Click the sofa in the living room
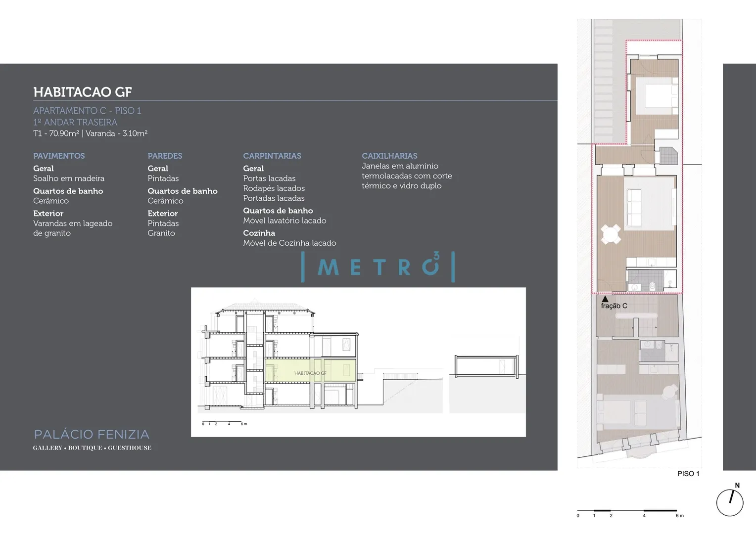The width and height of the screenshot is (756, 534). click(x=634, y=207)
